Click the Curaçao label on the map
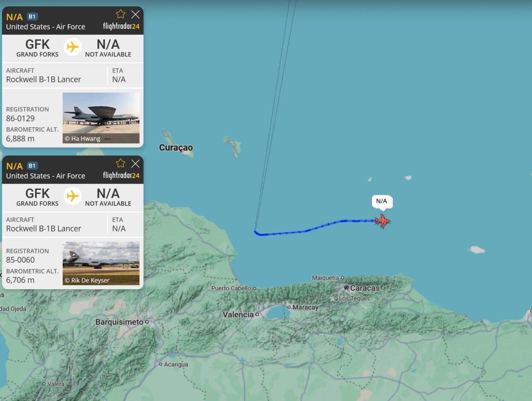This screenshot has width=532, height=401. pos(176,148)
